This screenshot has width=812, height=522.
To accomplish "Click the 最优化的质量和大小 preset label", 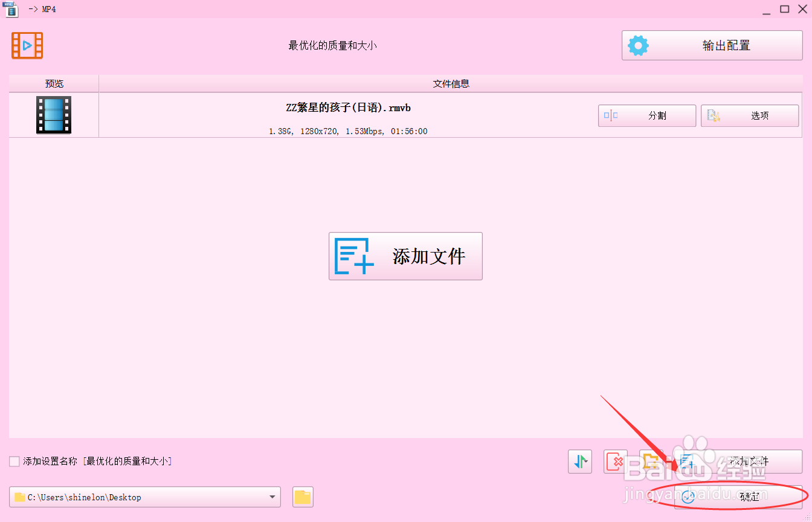I will tap(333, 45).
